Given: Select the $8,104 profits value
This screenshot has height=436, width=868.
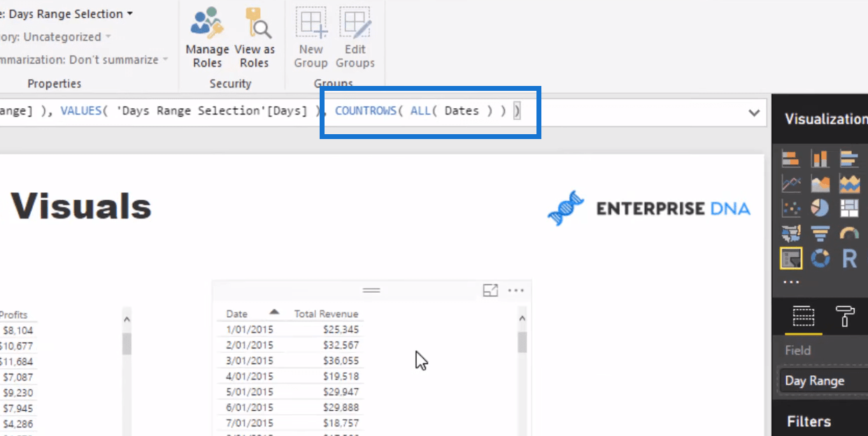Looking at the screenshot, I should (17, 330).
